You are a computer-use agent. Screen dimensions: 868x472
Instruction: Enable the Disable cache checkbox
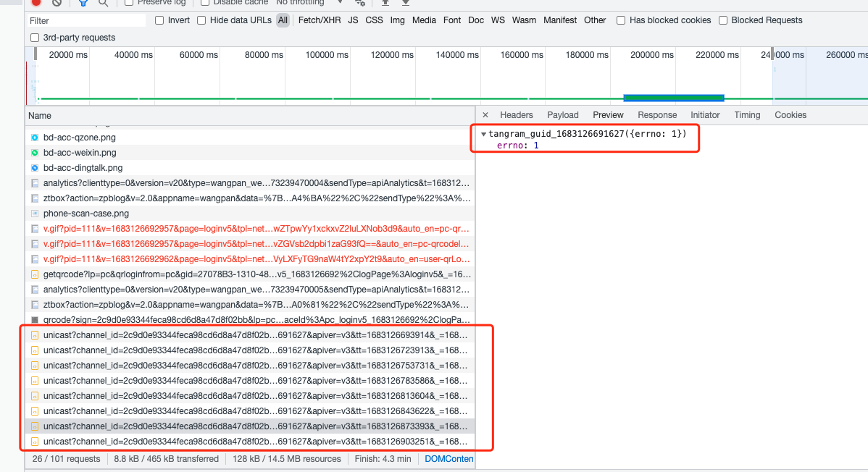click(x=205, y=3)
